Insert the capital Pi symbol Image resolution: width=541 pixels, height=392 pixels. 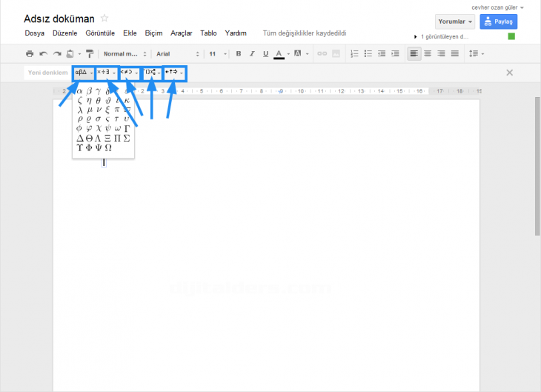pyautogui.click(x=117, y=139)
